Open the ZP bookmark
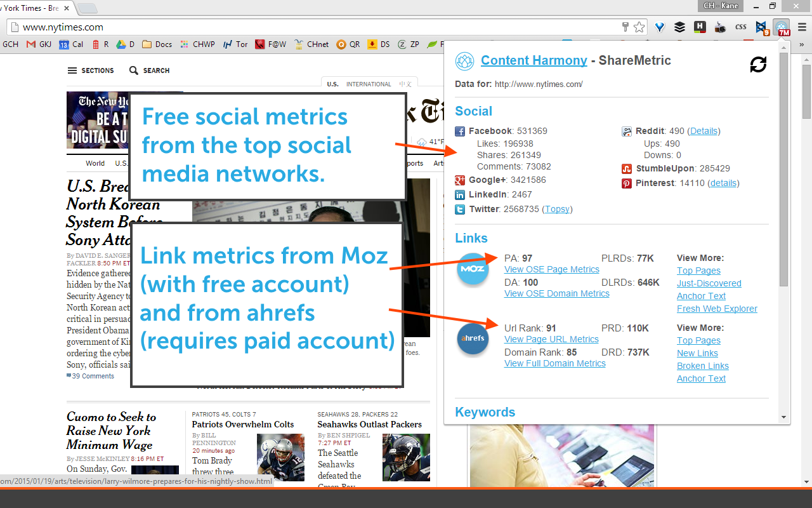Image resolution: width=812 pixels, height=508 pixels. pyautogui.click(x=409, y=44)
